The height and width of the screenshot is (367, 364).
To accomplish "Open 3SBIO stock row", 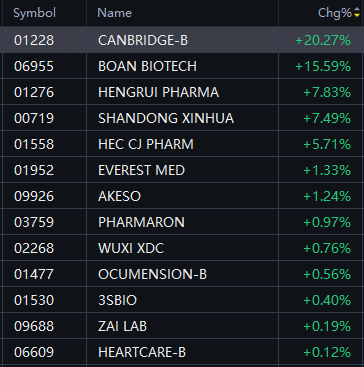I will (x=182, y=300).
